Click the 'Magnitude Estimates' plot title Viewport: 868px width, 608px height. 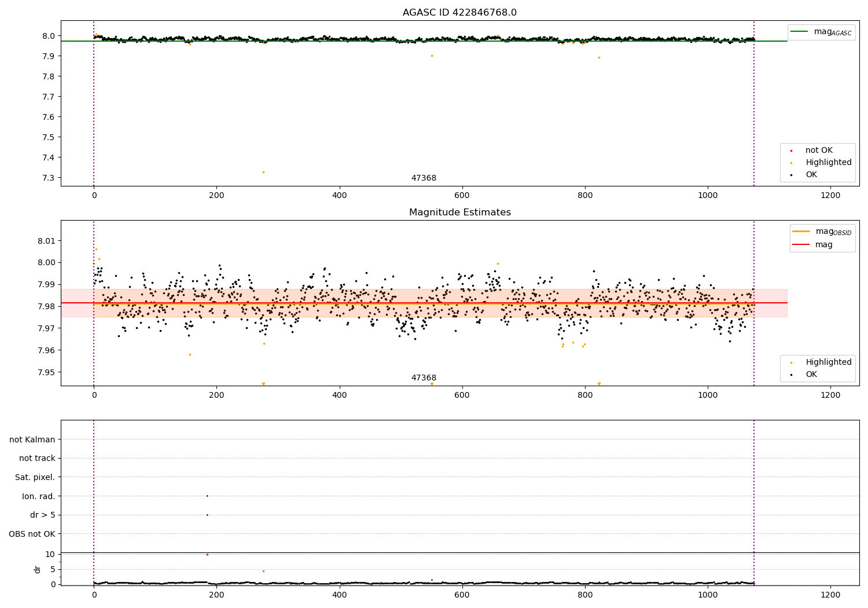459,213
